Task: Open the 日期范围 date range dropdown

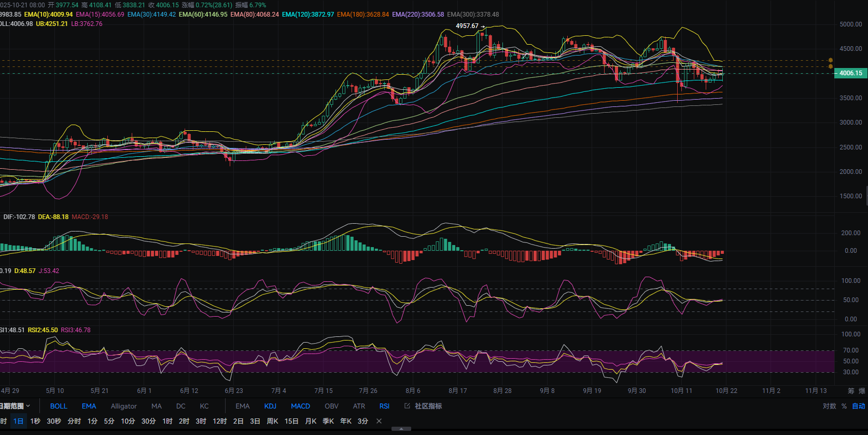Action: click(15, 406)
